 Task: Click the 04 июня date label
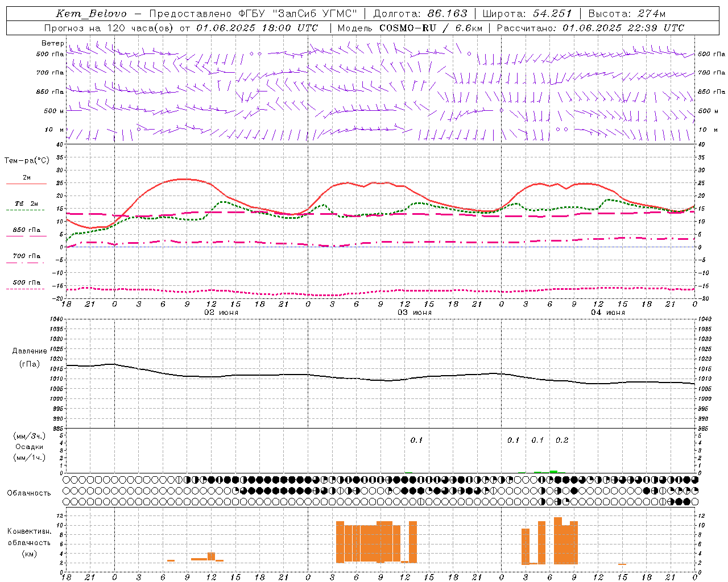point(608,313)
